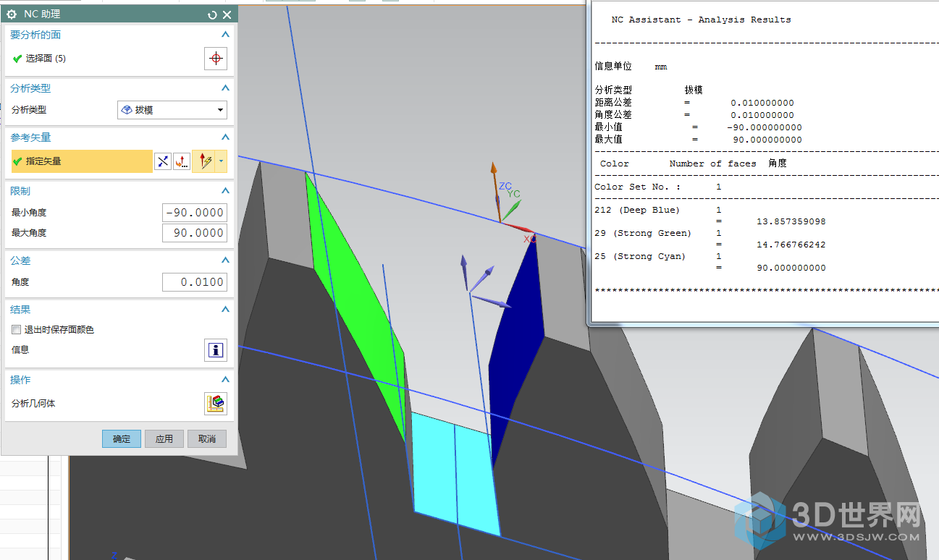Click '29 (Strong Green)' in results window
The height and width of the screenshot is (560, 939).
coord(643,233)
